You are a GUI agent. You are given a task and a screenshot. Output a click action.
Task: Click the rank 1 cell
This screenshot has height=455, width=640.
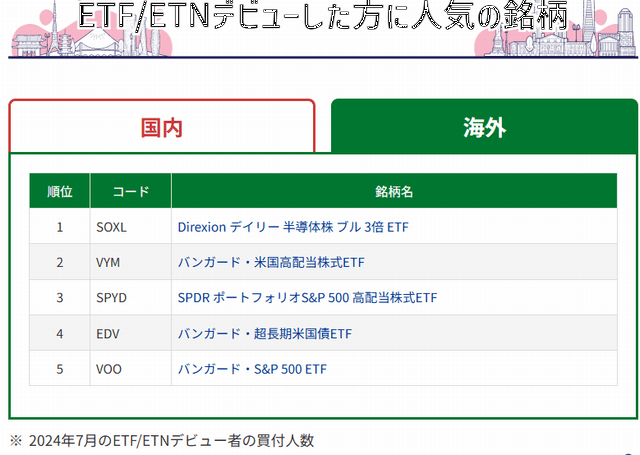tap(60, 226)
